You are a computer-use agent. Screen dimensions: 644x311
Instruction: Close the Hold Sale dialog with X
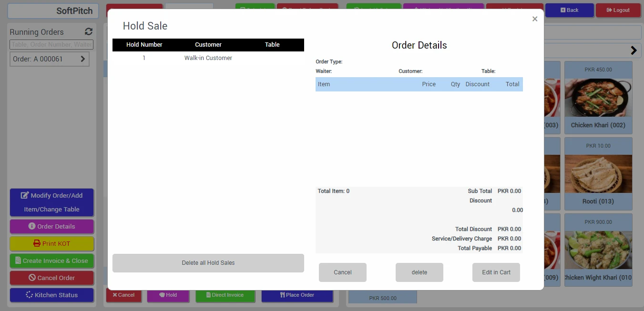coord(534,19)
